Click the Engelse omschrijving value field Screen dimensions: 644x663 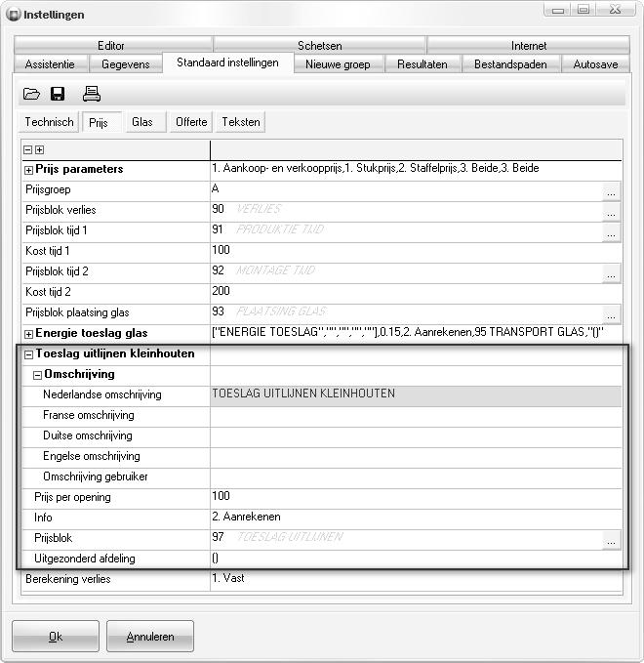point(416,458)
